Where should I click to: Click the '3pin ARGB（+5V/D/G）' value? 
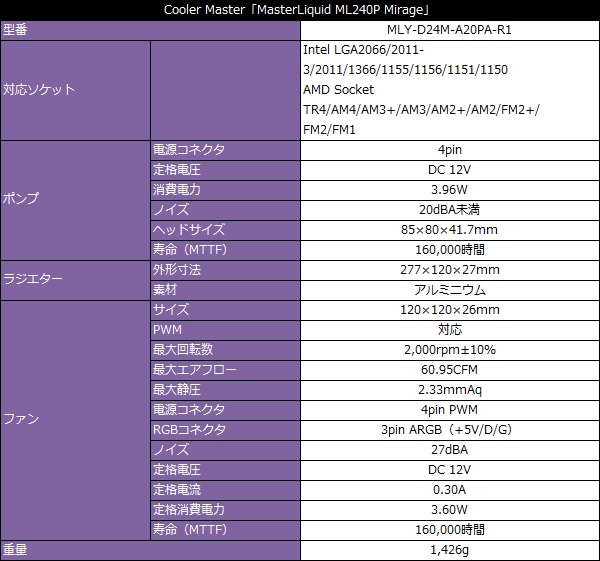447,430
